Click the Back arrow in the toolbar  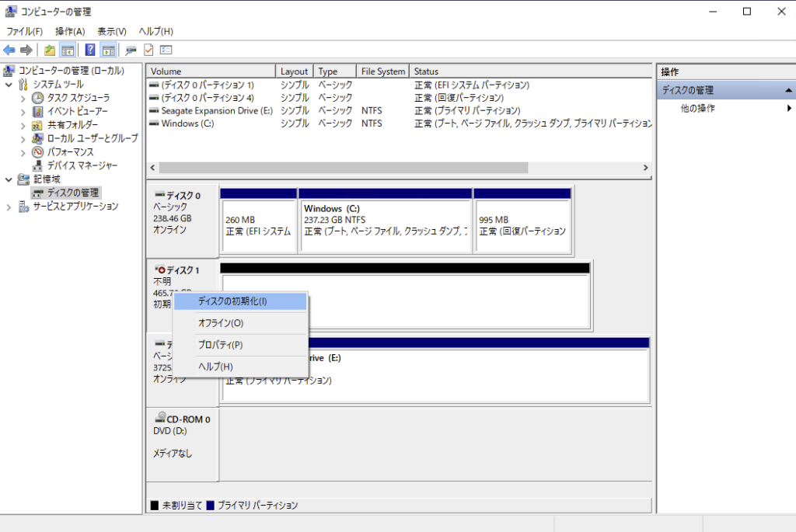(x=9, y=50)
